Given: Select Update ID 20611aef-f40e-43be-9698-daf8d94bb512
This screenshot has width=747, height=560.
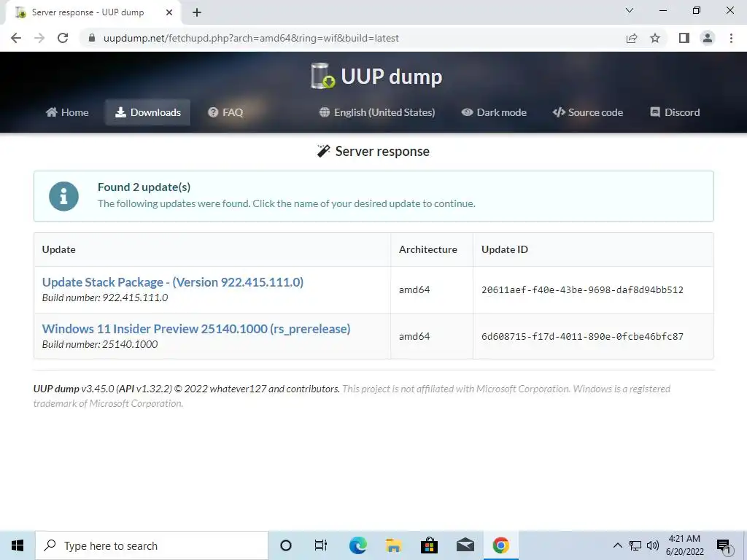Looking at the screenshot, I should click(x=582, y=289).
